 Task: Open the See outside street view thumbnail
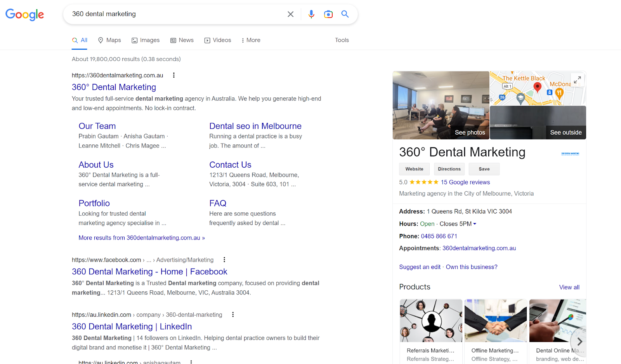[538, 123]
